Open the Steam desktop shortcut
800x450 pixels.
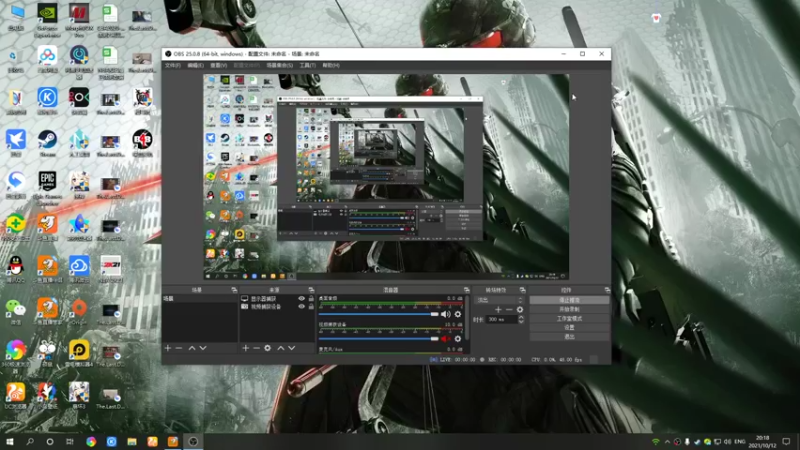coord(47,143)
